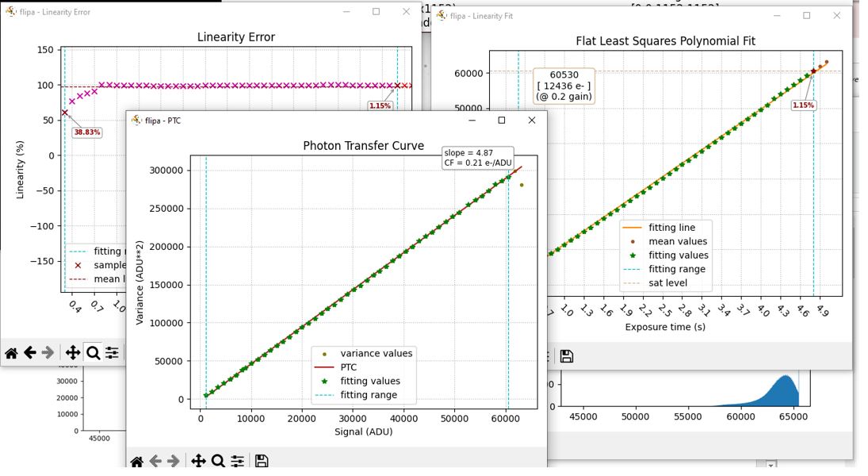
Task: Click the back arrow in the PTC toolbar
Action: 155,462
